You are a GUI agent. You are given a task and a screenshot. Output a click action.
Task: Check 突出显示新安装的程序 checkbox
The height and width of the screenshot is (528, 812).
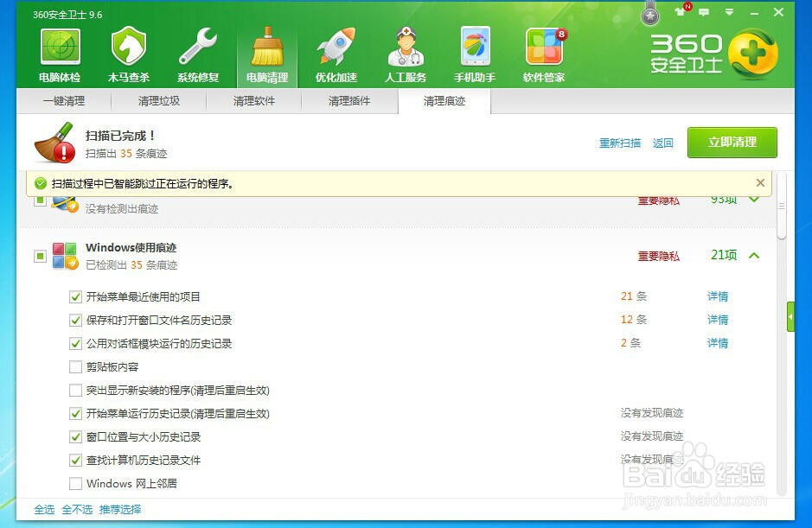(75, 390)
